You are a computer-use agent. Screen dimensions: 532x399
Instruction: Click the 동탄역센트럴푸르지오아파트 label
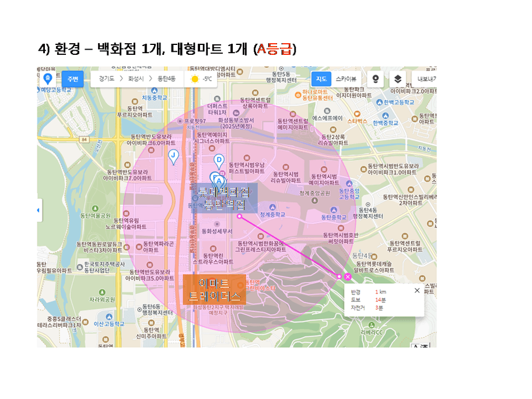(405, 246)
